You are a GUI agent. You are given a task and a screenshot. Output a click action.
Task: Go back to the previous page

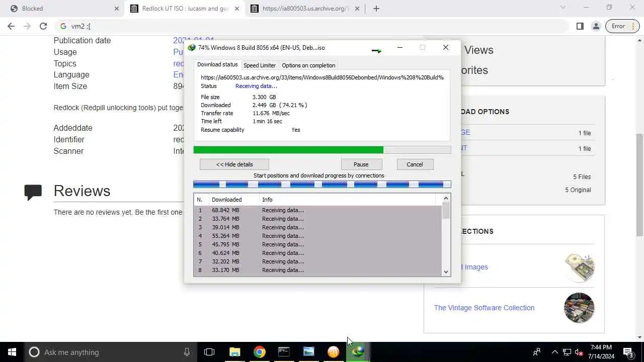click(x=11, y=26)
